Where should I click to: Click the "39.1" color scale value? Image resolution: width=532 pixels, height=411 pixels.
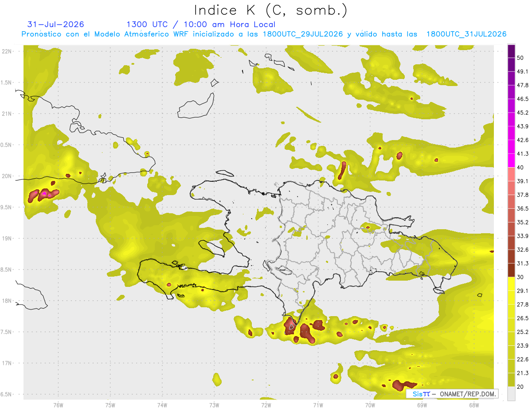[523, 181]
